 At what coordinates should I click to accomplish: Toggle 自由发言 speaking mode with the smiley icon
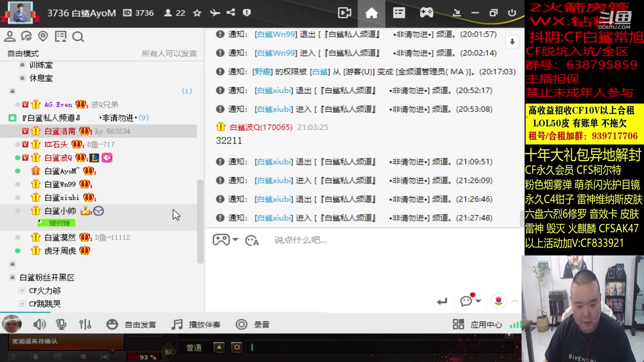coord(112,324)
